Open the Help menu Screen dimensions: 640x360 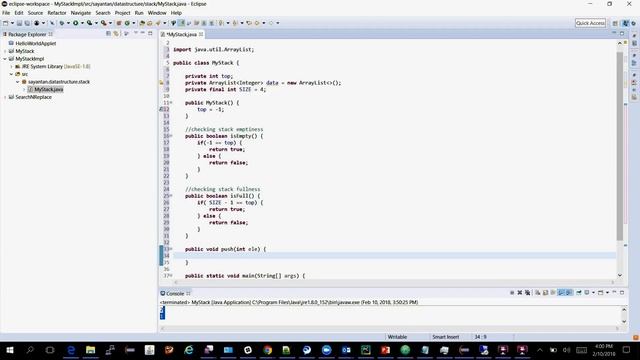point(176,13)
